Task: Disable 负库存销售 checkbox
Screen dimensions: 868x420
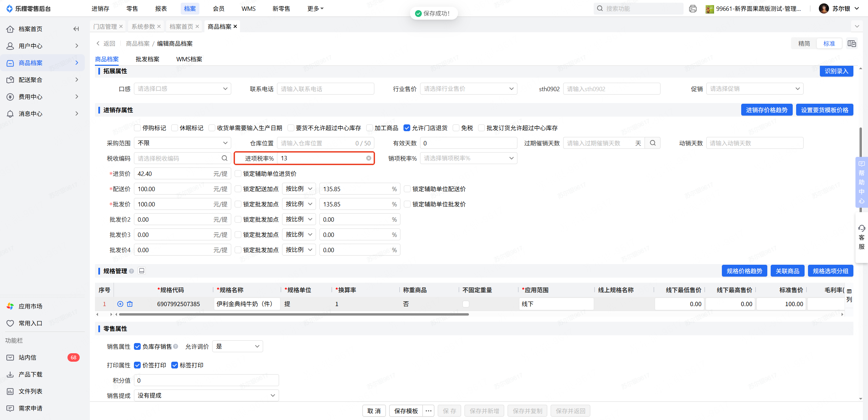Action: click(137, 346)
